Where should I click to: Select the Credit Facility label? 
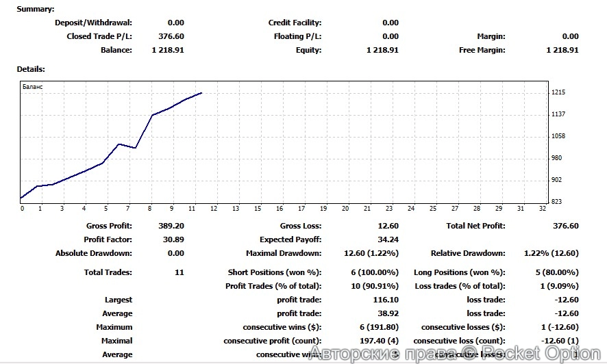[x=295, y=23]
